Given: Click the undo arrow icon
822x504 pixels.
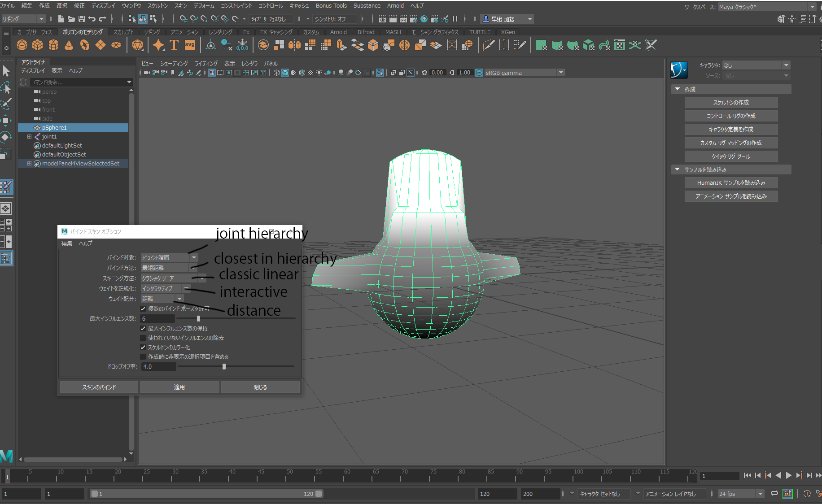Looking at the screenshot, I should coord(92,19).
